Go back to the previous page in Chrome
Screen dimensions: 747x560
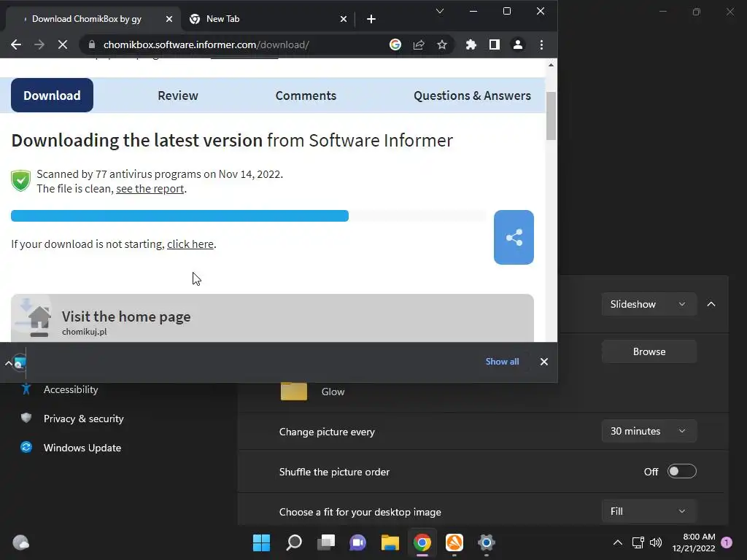pyautogui.click(x=16, y=44)
